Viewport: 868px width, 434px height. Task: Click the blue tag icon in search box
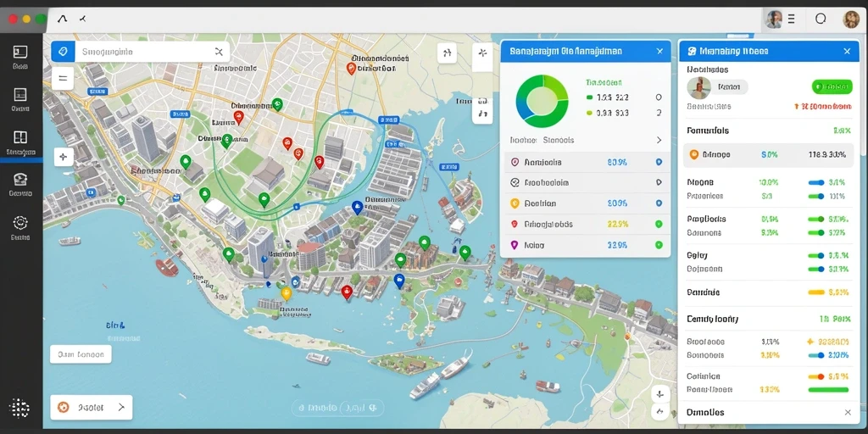(63, 52)
